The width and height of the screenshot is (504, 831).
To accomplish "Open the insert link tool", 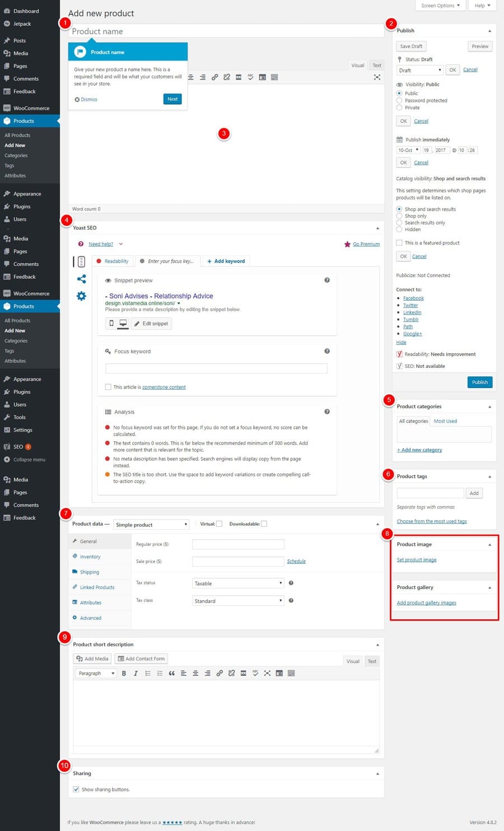I will point(220,673).
